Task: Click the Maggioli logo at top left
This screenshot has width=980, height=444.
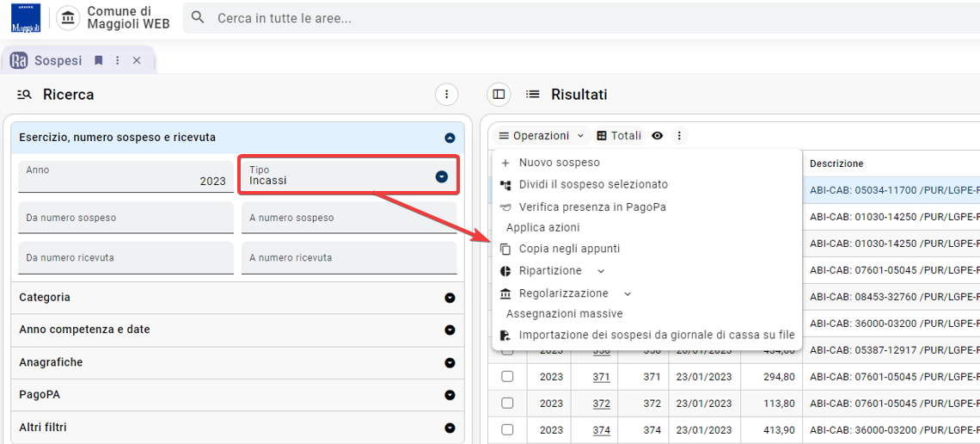Action: [26, 17]
